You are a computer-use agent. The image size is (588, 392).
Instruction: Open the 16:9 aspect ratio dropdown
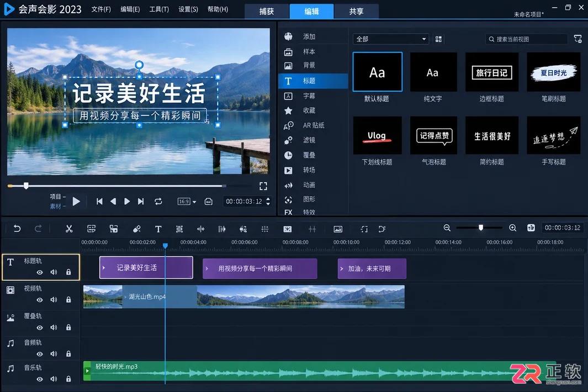point(187,202)
